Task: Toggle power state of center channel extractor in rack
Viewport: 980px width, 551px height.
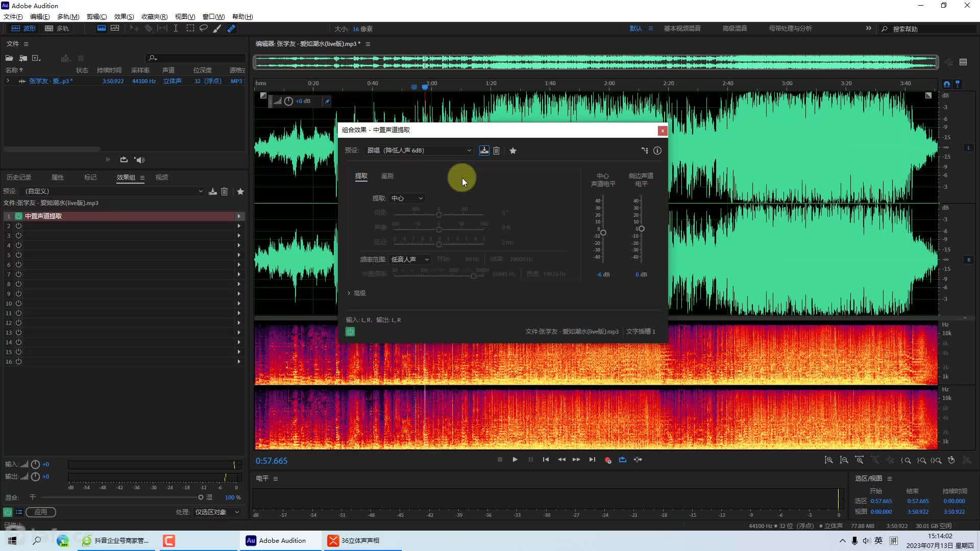Action: pos(18,216)
